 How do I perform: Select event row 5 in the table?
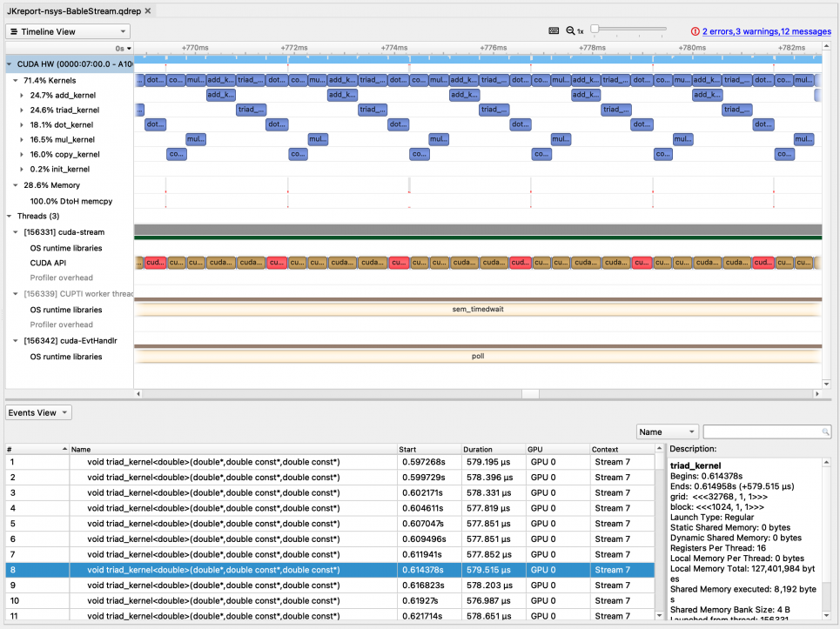pyautogui.click(x=218, y=524)
